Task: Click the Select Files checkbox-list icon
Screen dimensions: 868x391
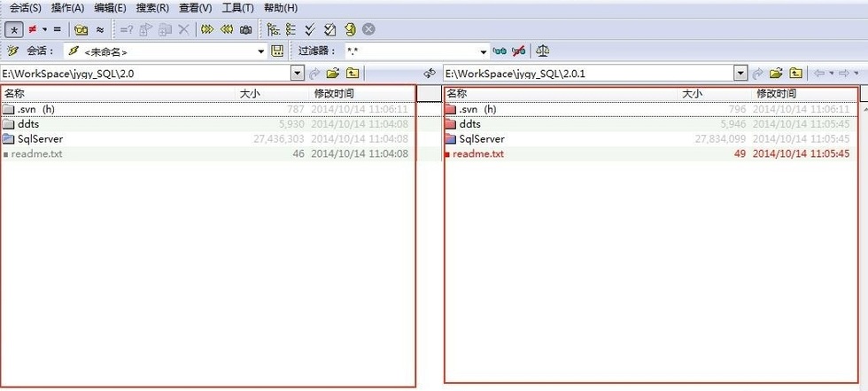Action: (x=329, y=29)
